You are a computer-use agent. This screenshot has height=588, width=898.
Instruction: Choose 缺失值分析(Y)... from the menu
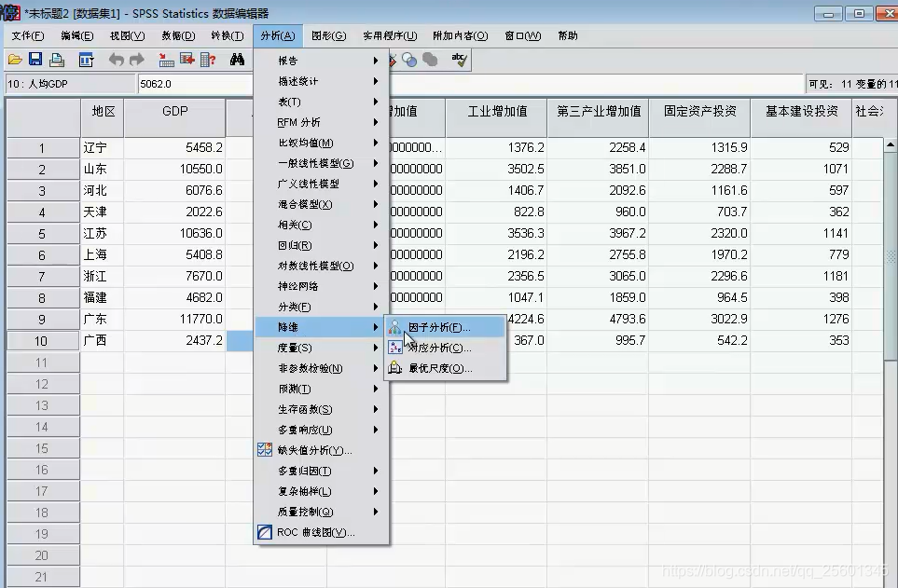pyautogui.click(x=322, y=450)
